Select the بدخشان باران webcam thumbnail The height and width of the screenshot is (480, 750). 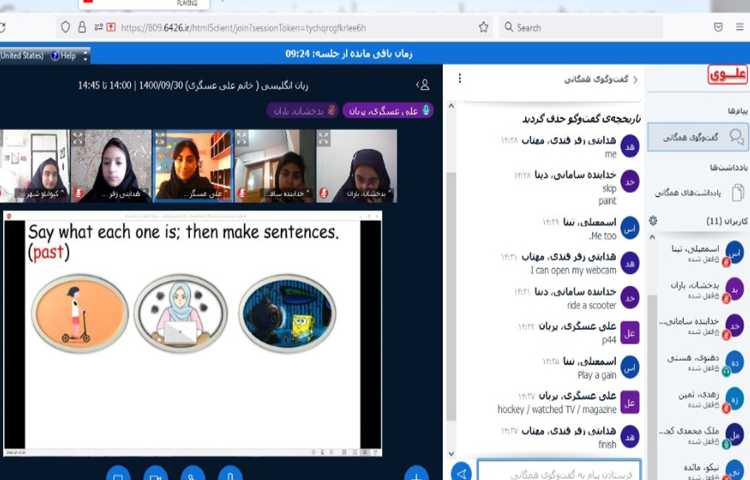[356, 166]
